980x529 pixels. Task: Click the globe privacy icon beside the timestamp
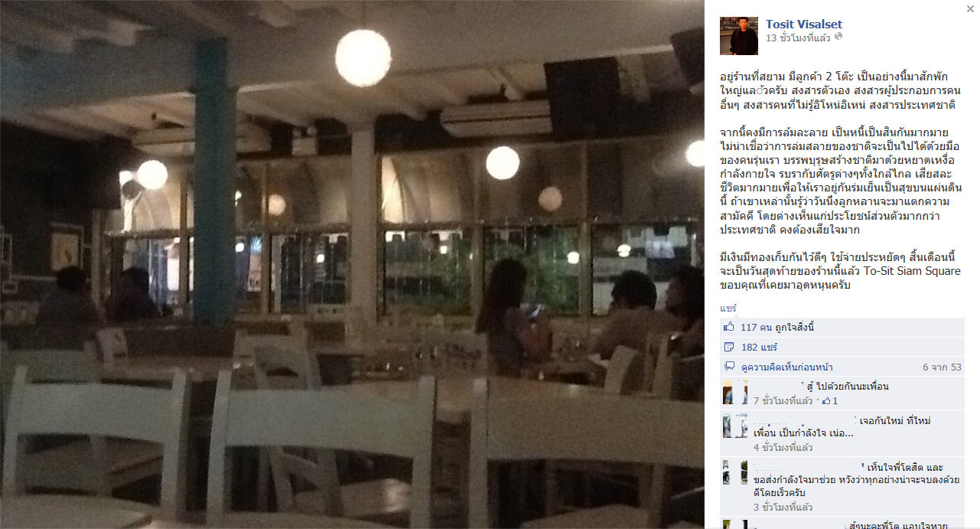tap(838, 37)
